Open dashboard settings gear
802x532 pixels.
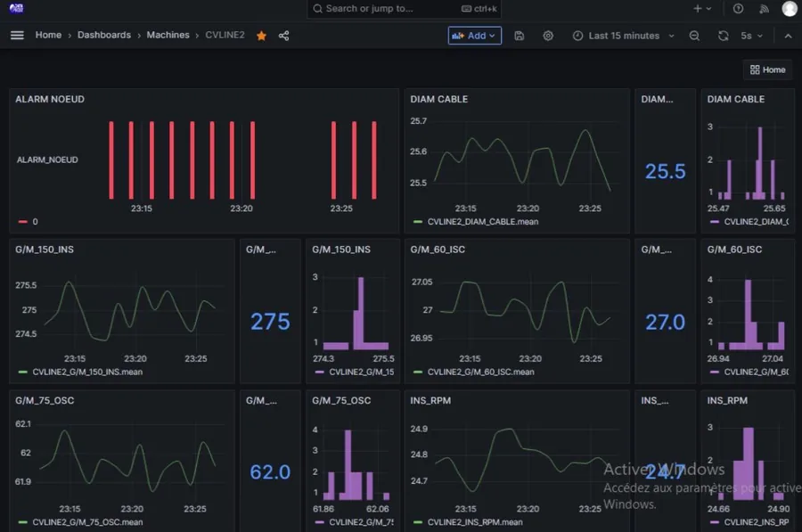pos(548,36)
